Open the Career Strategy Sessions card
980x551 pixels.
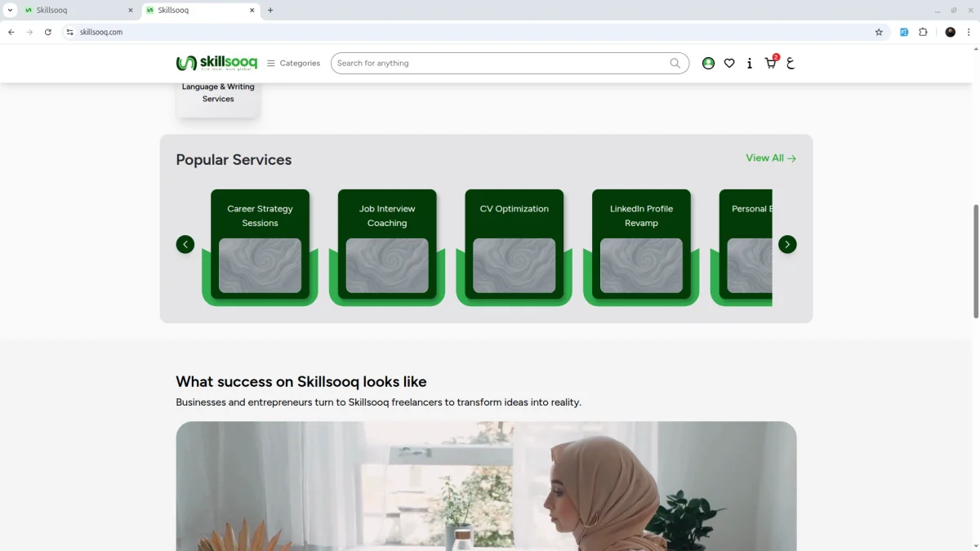[260, 247]
